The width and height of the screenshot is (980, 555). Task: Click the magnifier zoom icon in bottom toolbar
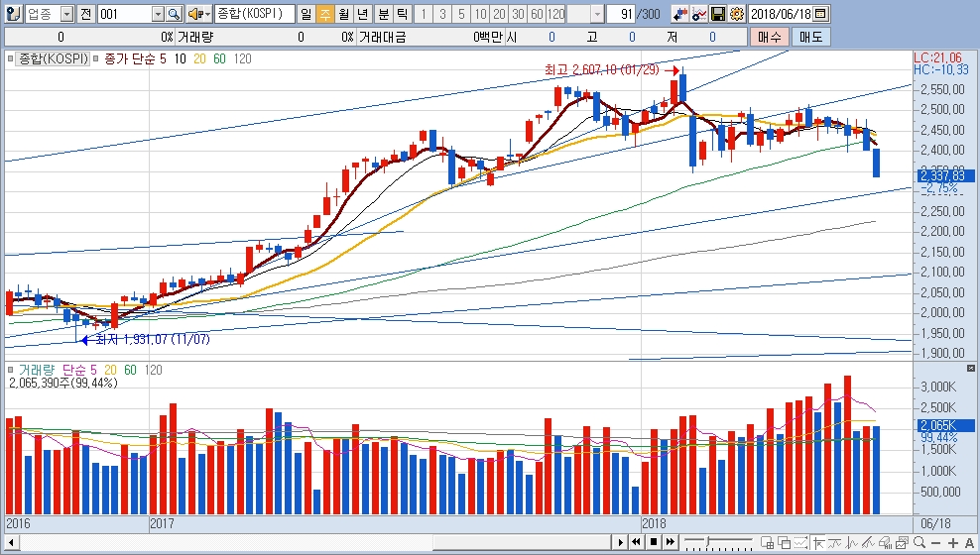919,542
